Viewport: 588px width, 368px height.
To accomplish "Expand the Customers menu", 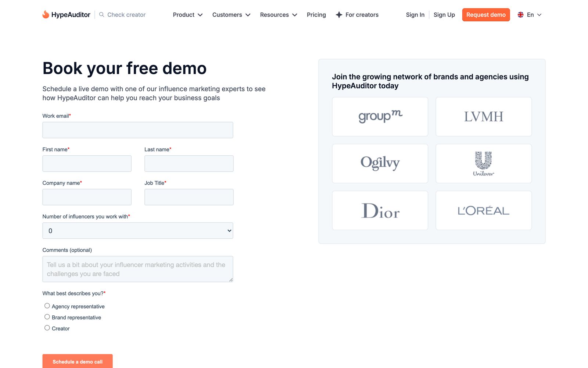I will (232, 15).
